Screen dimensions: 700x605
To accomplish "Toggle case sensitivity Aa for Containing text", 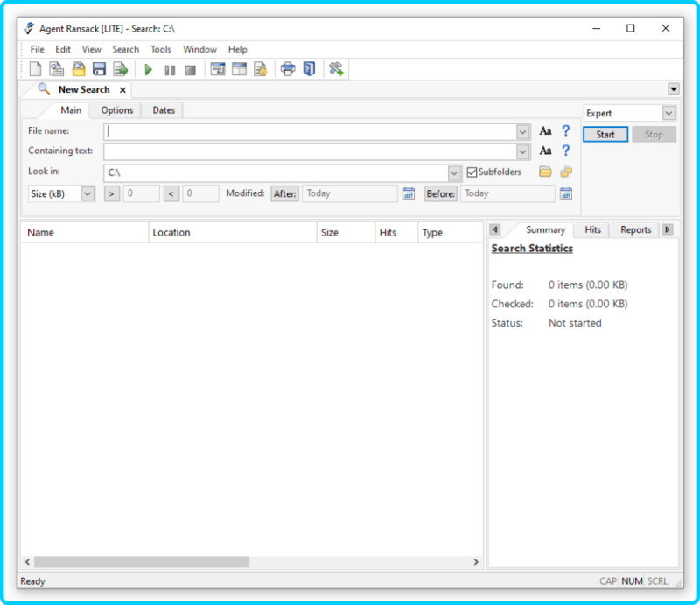I will coord(545,151).
